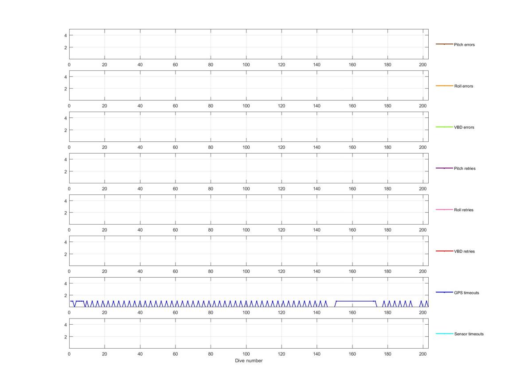Select the Roll errors plot axes
Screen dimensions: 532x392
(249, 85)
